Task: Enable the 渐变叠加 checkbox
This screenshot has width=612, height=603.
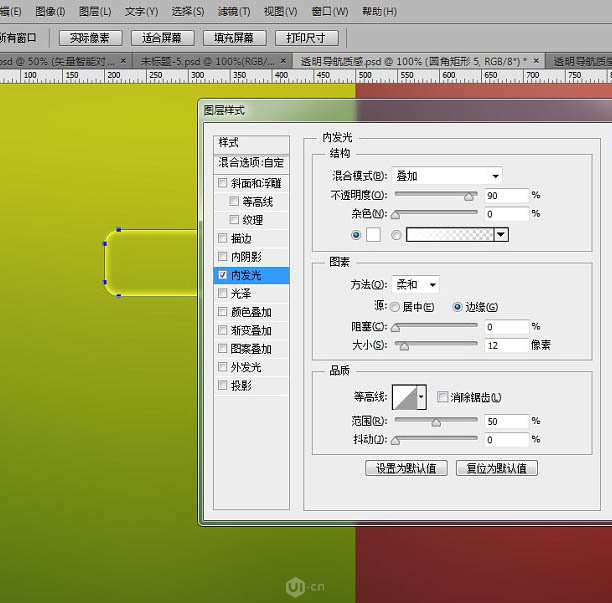Action: [222, 330]
